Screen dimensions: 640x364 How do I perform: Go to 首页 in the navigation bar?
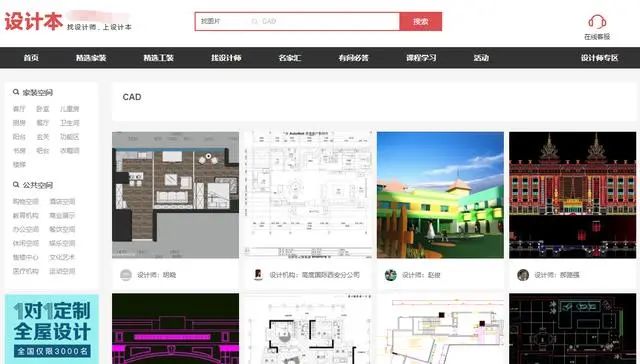31,58
